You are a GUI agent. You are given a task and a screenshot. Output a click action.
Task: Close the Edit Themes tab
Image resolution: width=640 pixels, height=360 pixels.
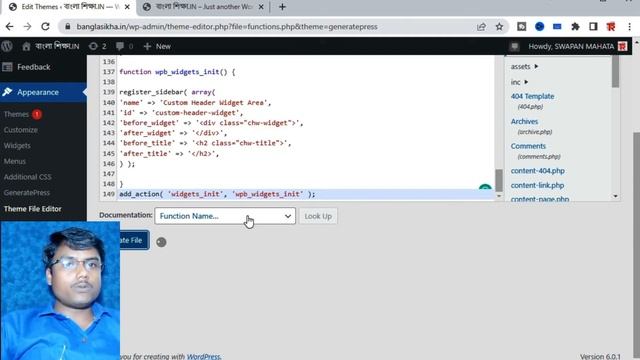(x=127, y=7)
